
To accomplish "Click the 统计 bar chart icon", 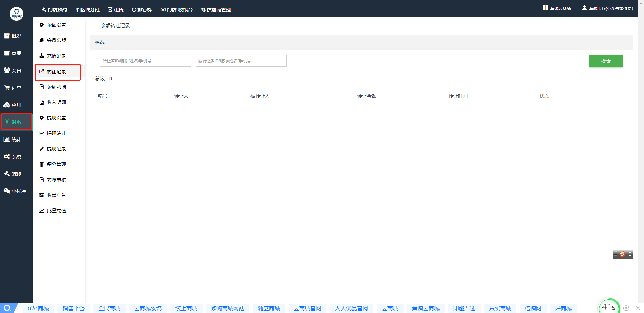I will (x=7, y=139).
